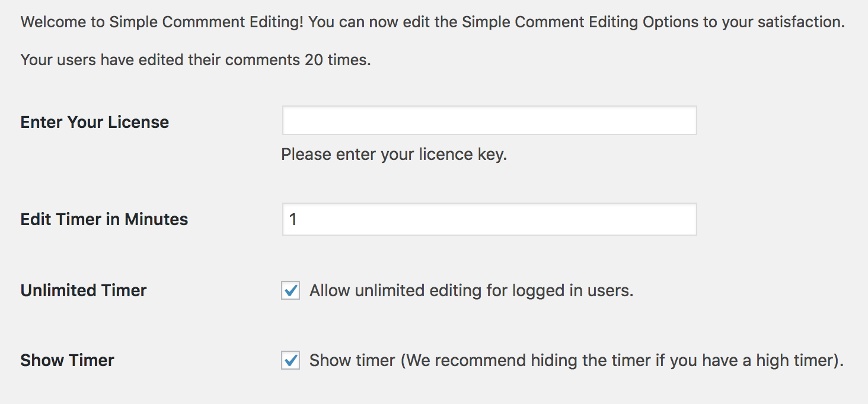Click the bold 'Show Timer' heading
The height and width of the screenshot is (404, 868).
68,360
